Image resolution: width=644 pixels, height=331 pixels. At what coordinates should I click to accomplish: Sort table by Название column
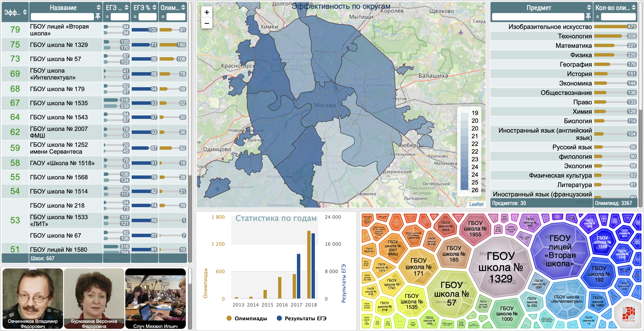(99, 7)
